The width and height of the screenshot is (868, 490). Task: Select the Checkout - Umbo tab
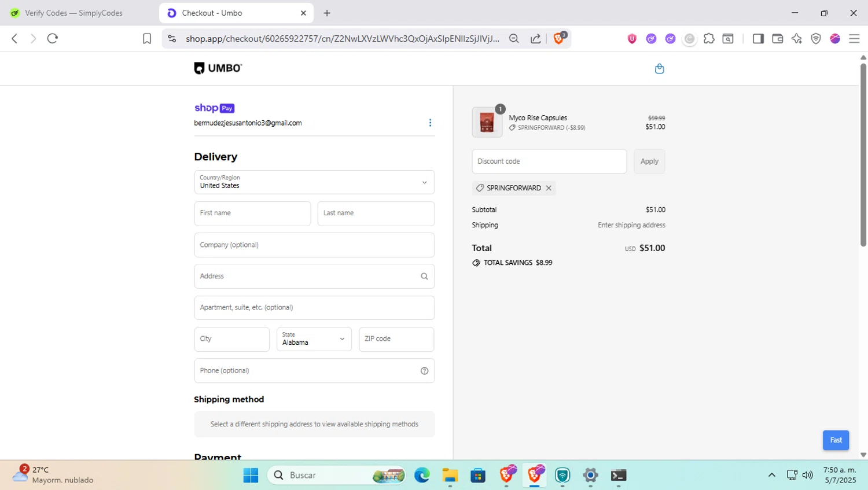point(236,13)
